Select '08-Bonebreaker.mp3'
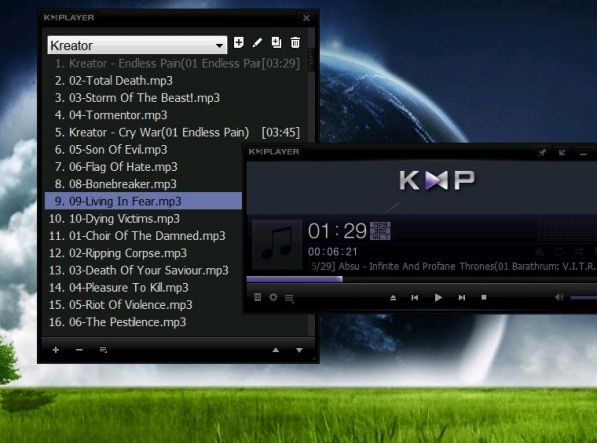 click(x=144, y=184)
